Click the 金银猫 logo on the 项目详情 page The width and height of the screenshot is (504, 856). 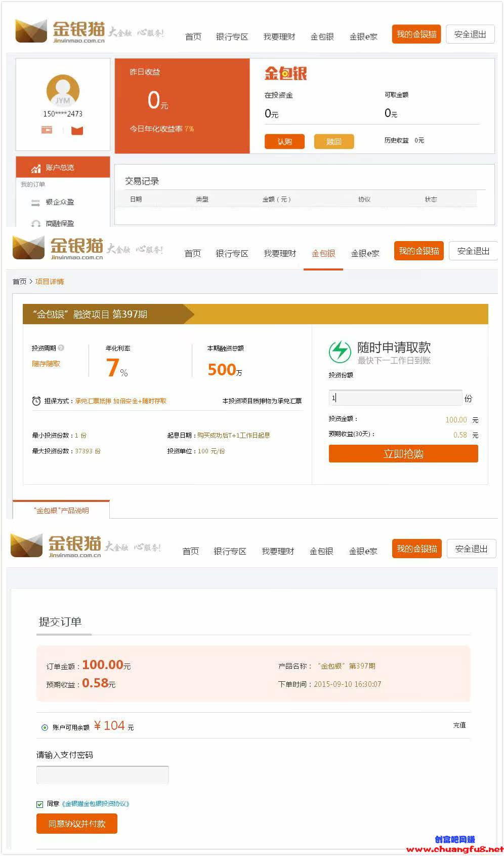[x=58, y=249]
